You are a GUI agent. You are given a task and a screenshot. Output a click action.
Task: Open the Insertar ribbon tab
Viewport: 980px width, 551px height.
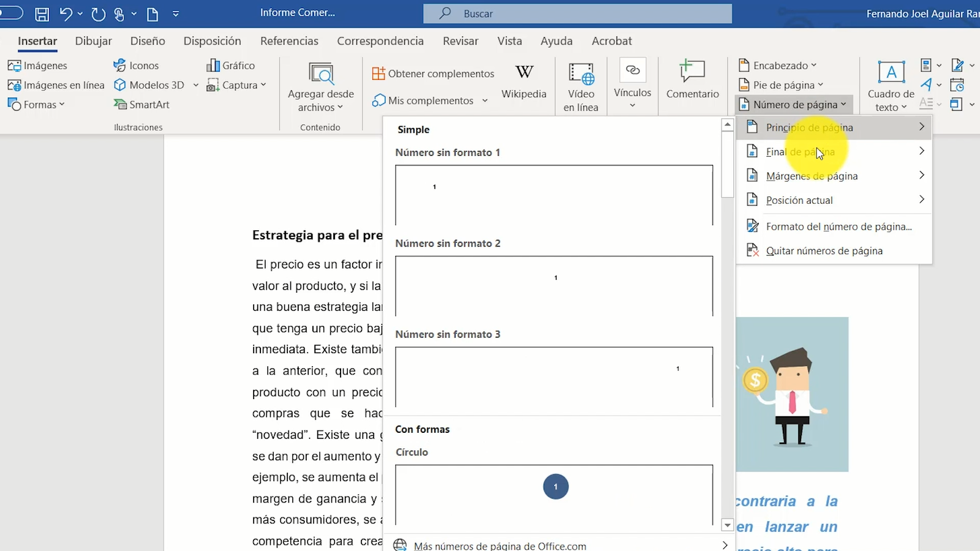(37, 41)
